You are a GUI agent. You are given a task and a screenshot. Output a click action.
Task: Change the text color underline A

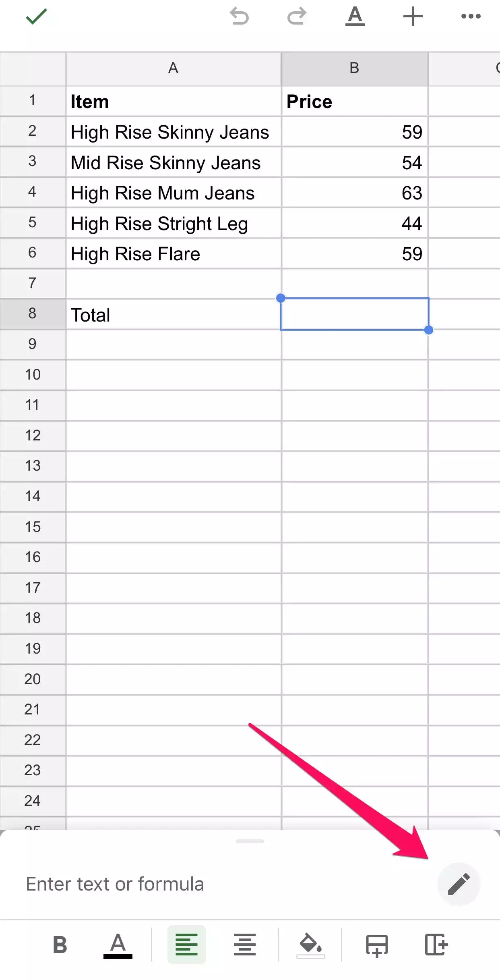(x=118, y=945)
